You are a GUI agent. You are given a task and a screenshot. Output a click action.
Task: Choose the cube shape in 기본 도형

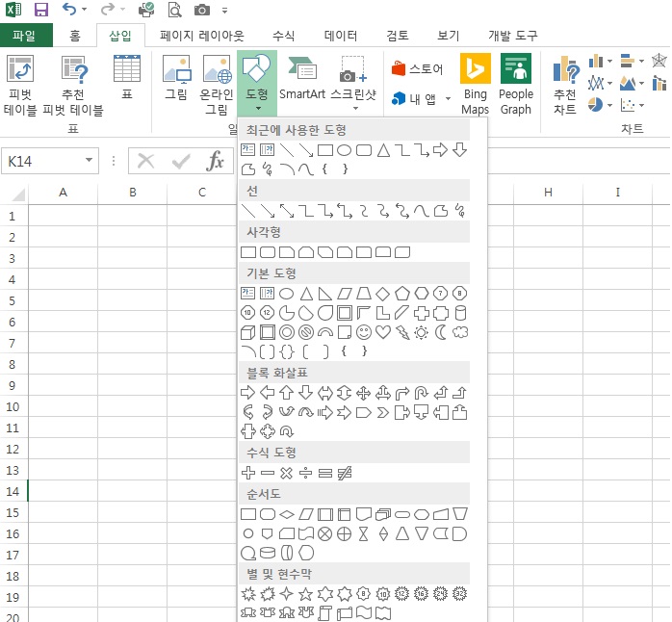248,332
